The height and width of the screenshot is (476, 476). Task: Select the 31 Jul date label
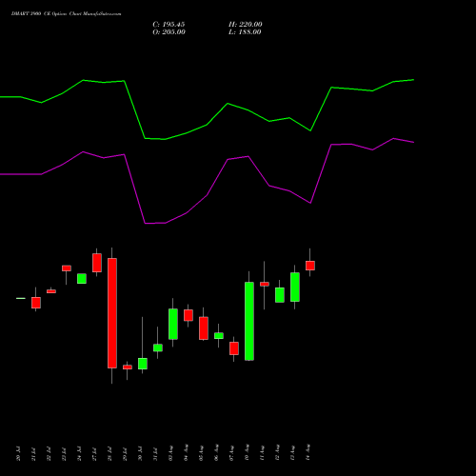pos(155,454)
